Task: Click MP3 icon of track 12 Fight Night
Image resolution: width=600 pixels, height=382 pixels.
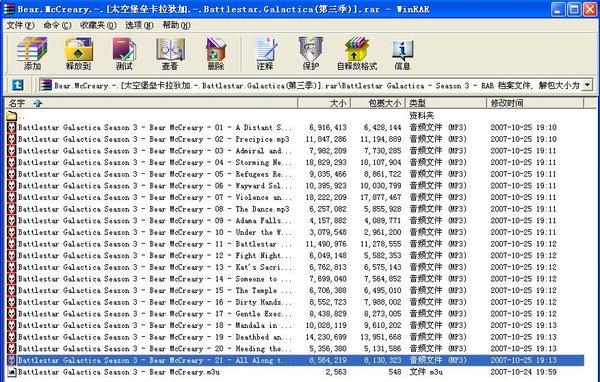Action: click(11, 255)
